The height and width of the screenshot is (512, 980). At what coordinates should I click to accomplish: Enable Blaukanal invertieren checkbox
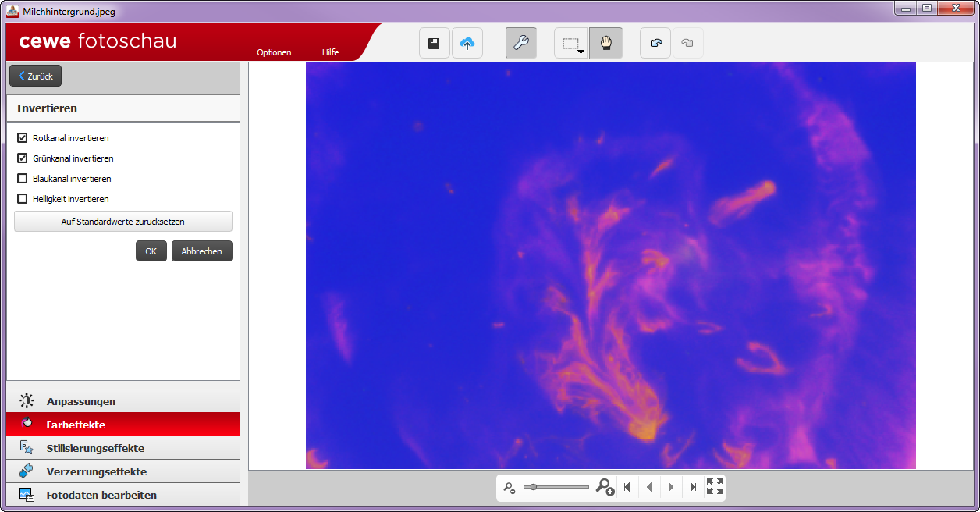point(23,179)
